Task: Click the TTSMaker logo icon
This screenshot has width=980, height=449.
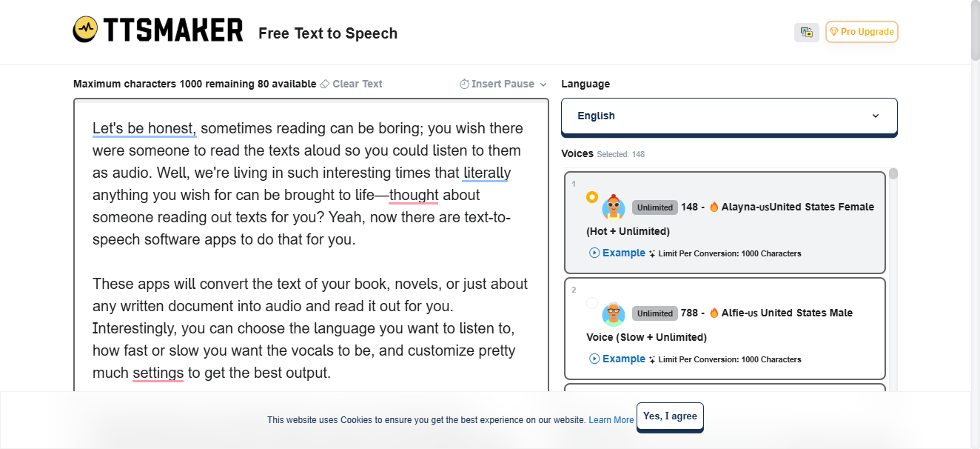Action: tap(86, 30)
